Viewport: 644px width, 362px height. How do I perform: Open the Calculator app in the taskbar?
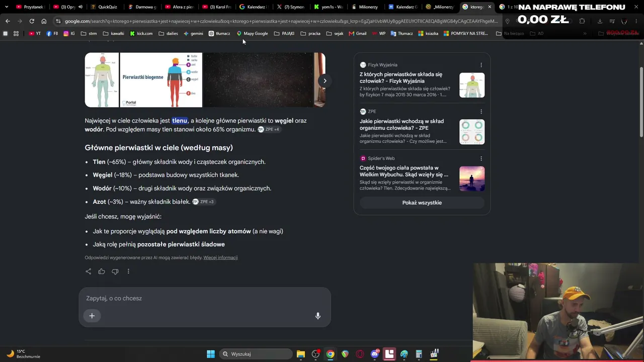419,354
